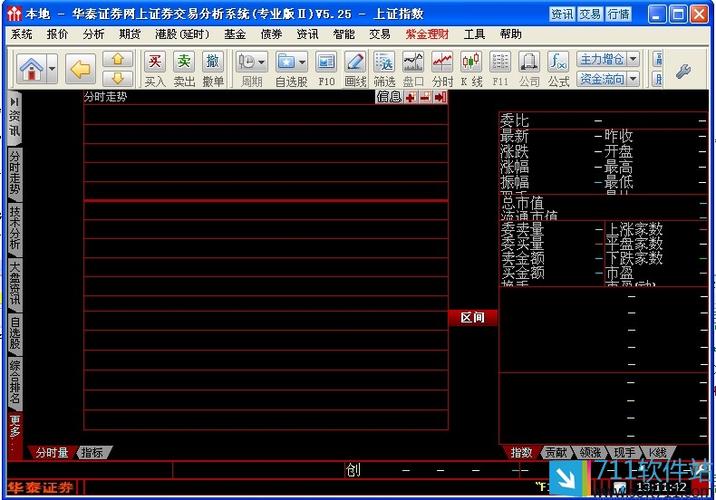This screenshot has height=500, width=716.
Task: Switch to the 指标 bottom tab
Action: [x=93, y=453]
